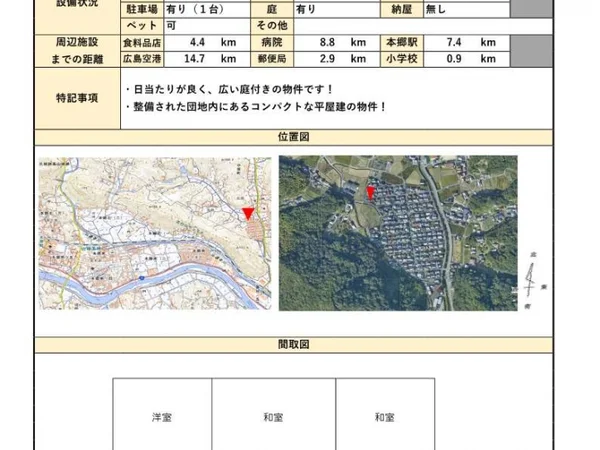Viewport: 600px width, 450px height.
Task: Select the ペット label cell
Action: point(142,26)
